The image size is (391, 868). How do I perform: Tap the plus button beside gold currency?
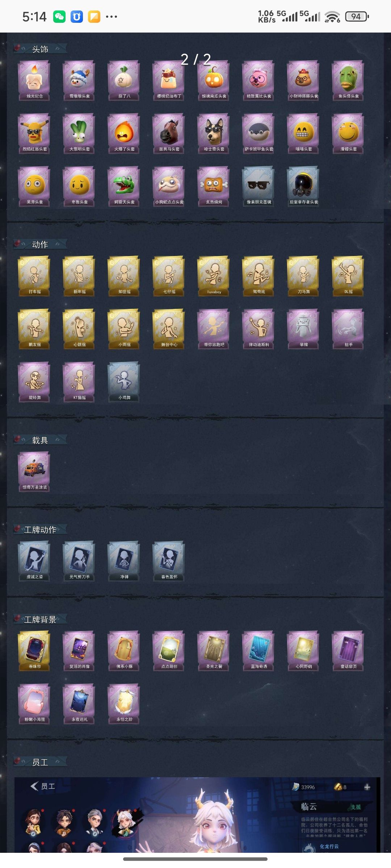click(x=367, y=787)
